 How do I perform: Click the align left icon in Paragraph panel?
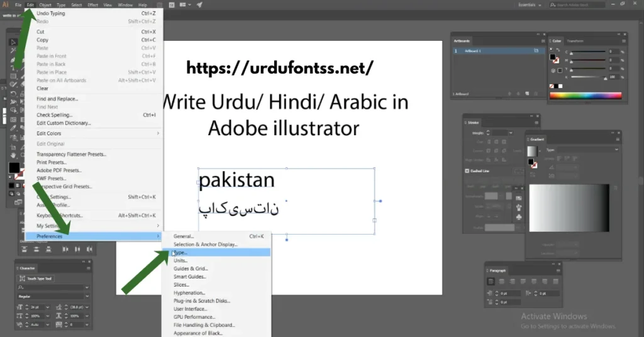pos(491,282)
